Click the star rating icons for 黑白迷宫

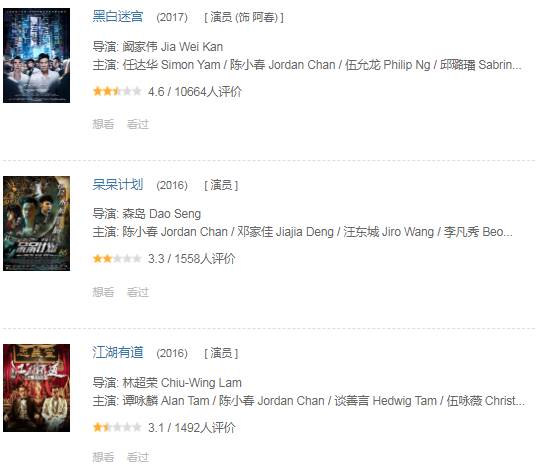117,91
